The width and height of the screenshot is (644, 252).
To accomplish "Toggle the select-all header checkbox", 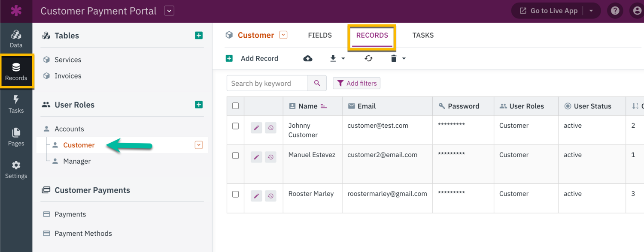I will [235, 106].
